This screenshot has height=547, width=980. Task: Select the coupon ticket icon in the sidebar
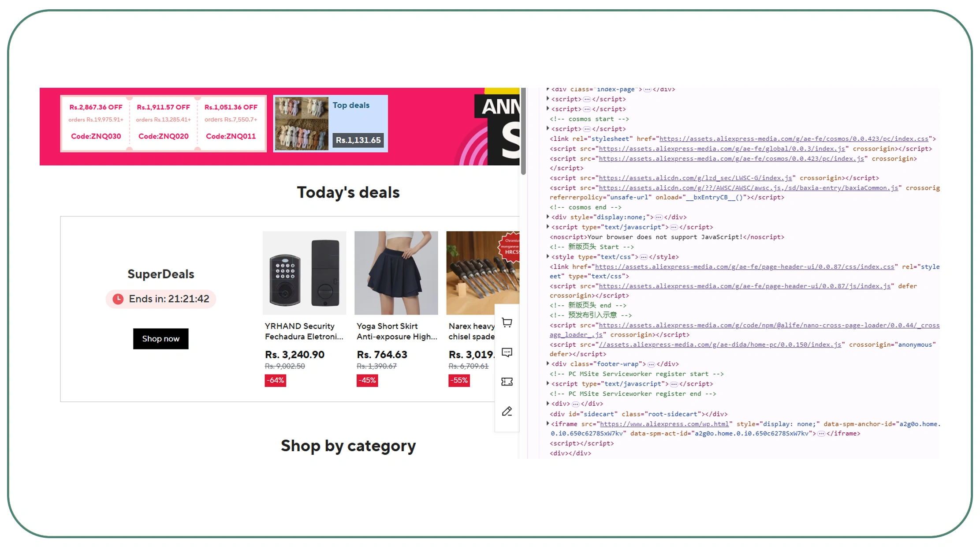click(x=507, y=382)
